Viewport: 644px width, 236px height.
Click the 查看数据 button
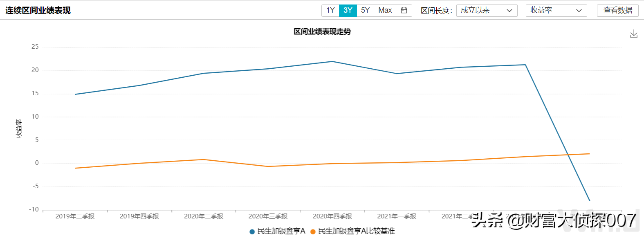point(617,11)
